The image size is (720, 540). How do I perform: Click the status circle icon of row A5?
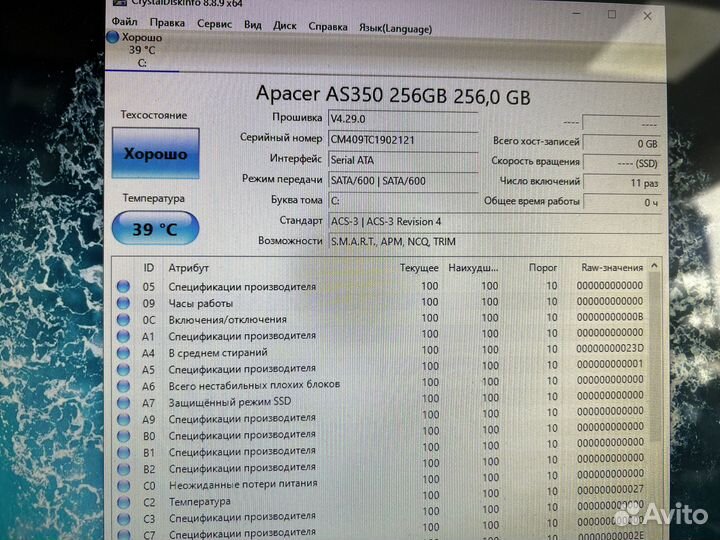point(123,369)
